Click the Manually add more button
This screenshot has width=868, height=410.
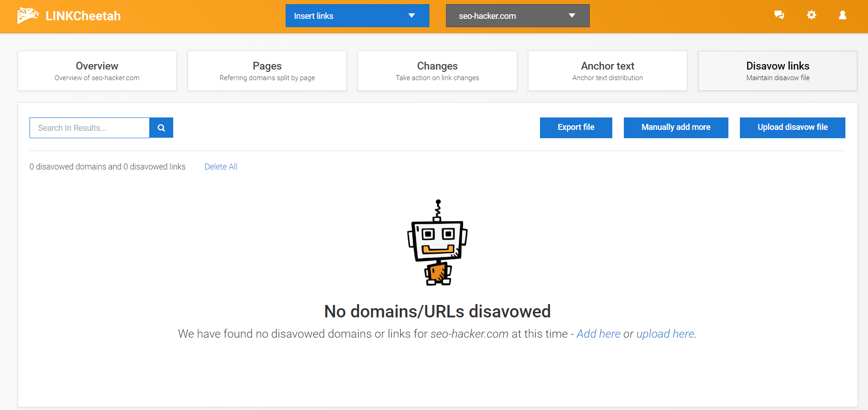click(x=676, y=128)
